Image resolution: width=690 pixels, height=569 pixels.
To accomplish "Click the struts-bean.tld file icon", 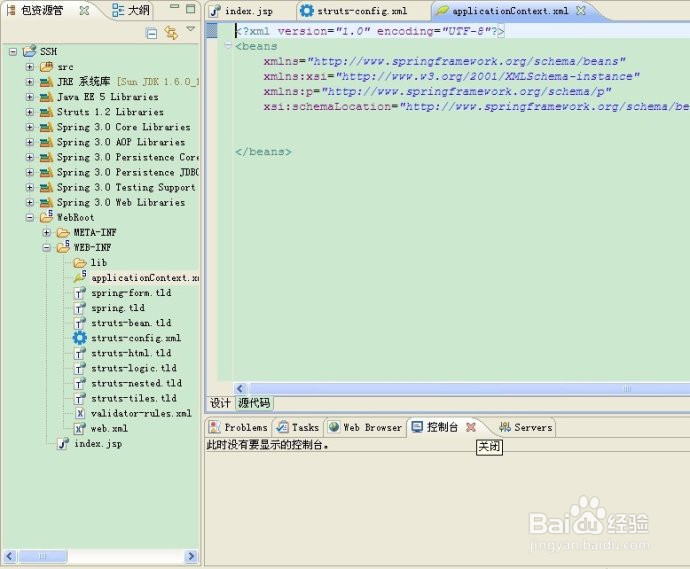I will coord(80,323).
